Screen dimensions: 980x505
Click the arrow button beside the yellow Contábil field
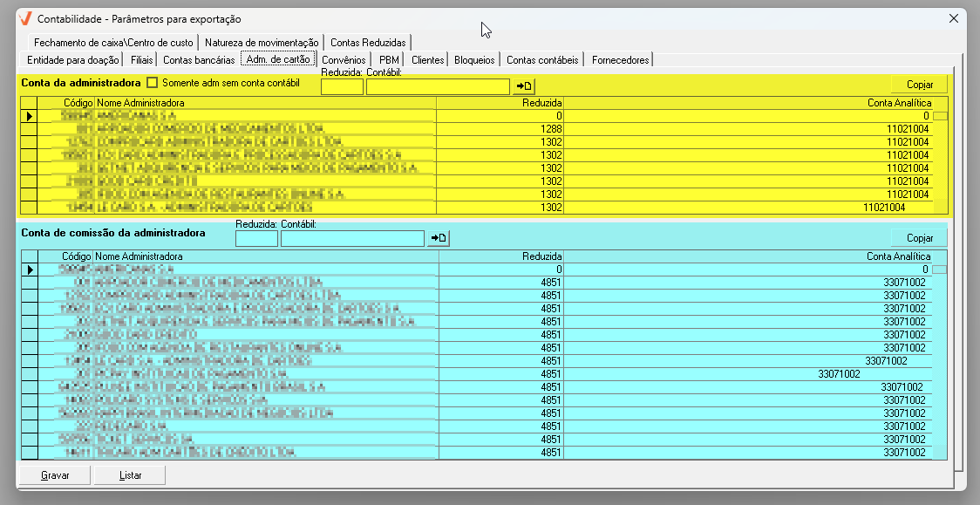coord(524,86)
